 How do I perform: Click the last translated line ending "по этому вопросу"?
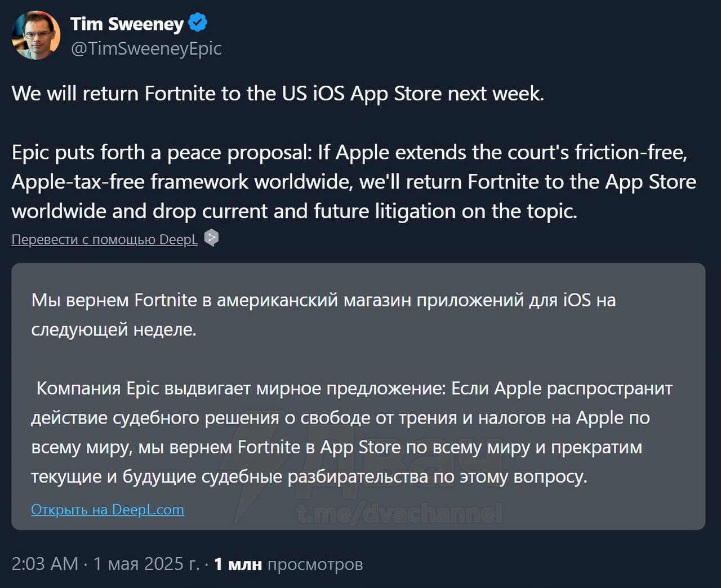coord(309,476)
